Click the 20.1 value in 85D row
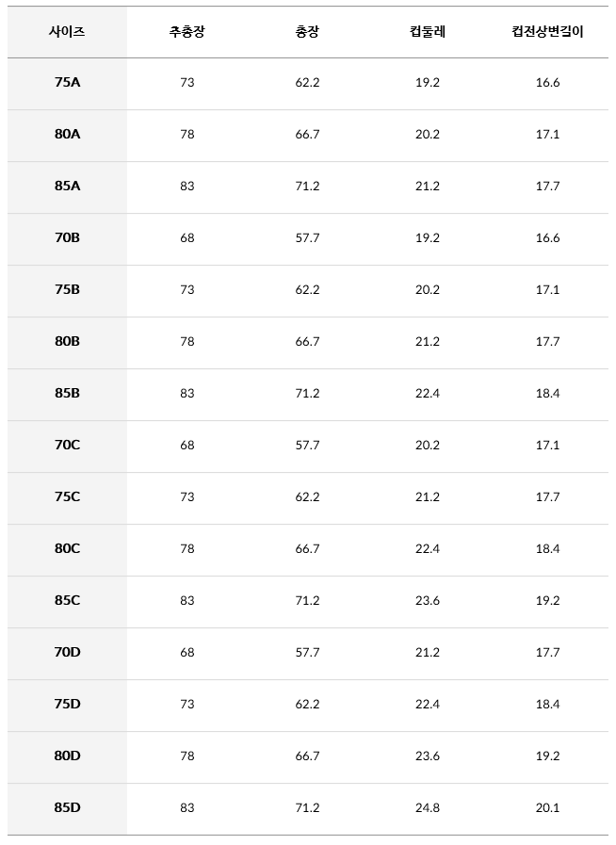This screenshot has height=845, width=616. click(x=547, y=807)
